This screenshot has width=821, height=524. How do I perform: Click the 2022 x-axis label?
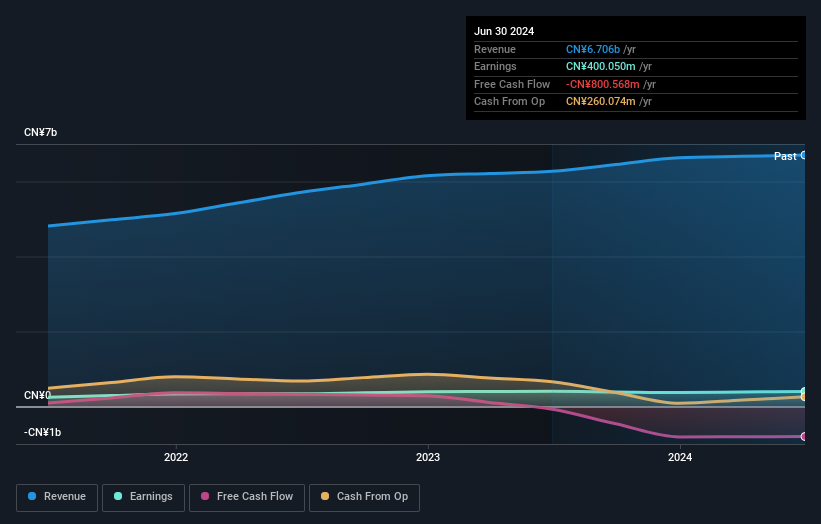point(176,457)
